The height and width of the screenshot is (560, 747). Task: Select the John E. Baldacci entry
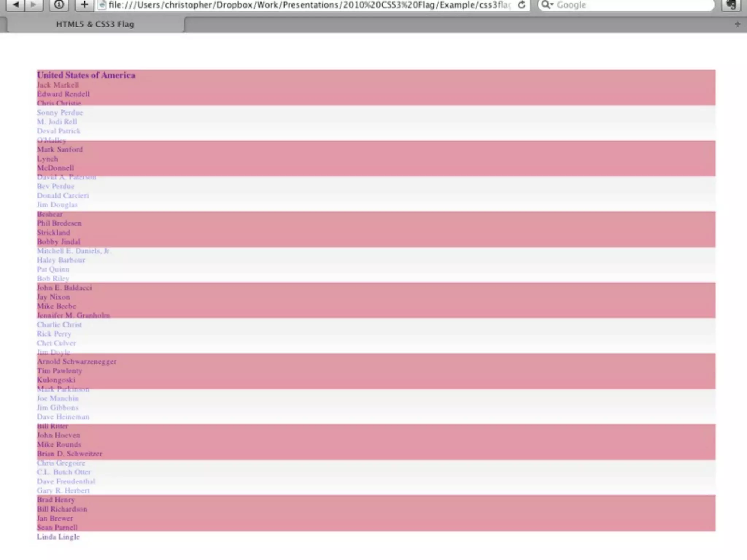point(64,288)
